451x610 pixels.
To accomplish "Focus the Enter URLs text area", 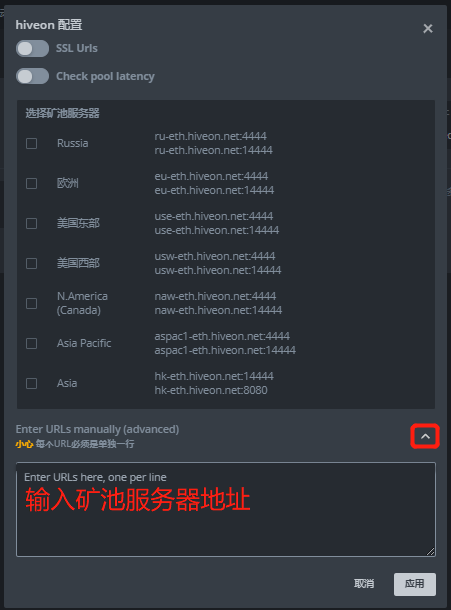I will point(226,509).
